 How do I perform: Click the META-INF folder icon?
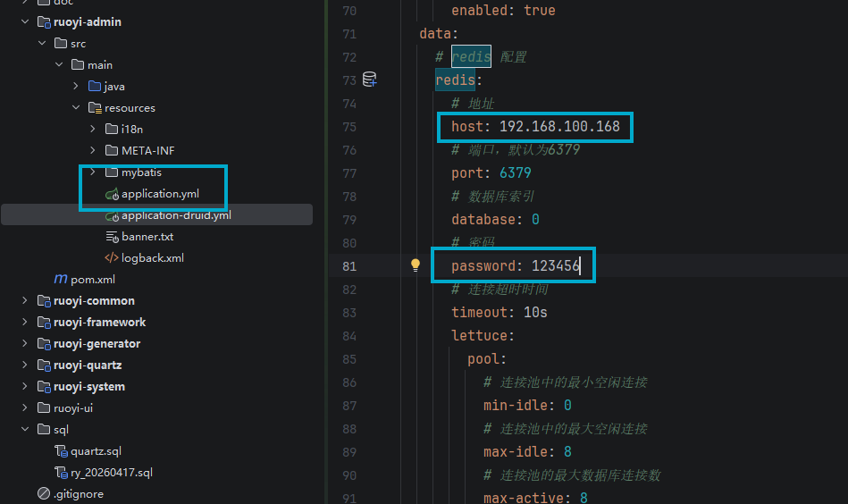pyautogui.click(x=112, y=150)
